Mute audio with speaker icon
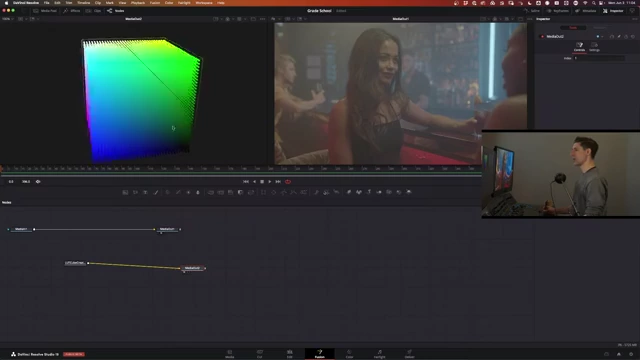The width and height of the screenshot is (640, 360). [x=38, y=182]
